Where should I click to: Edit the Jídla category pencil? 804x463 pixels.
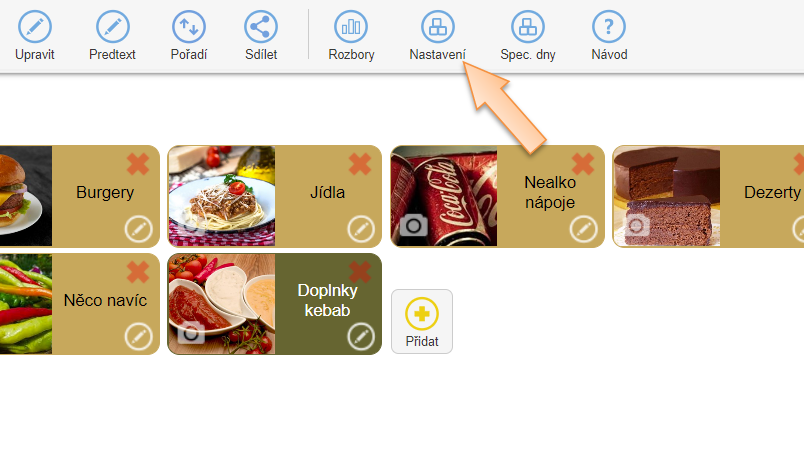pos(361,229)
